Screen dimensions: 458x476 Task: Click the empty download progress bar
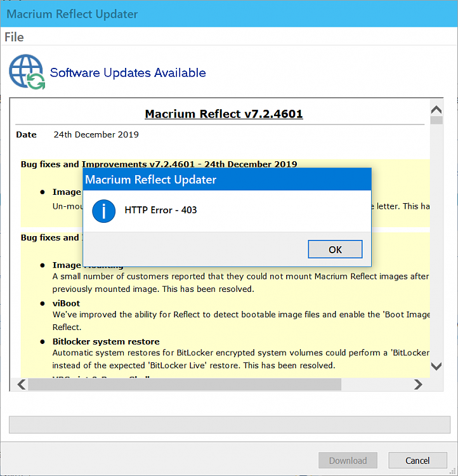230,425
